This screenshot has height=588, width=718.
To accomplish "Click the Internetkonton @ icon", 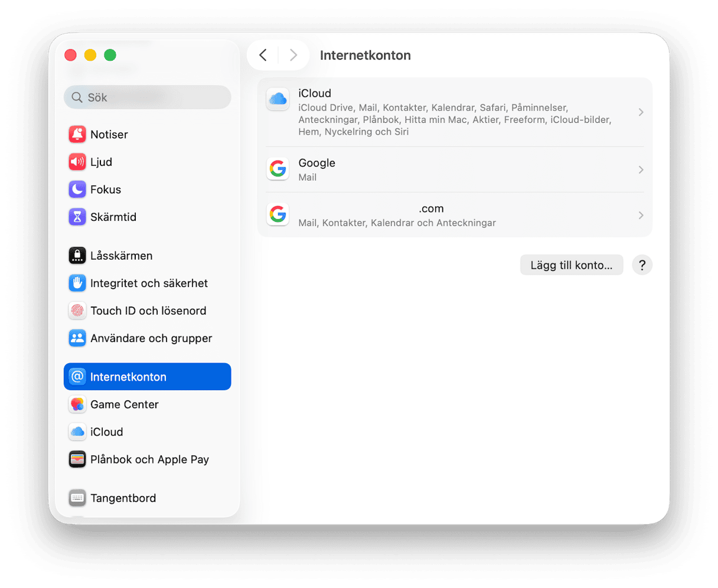I will [x=77, y=377].
